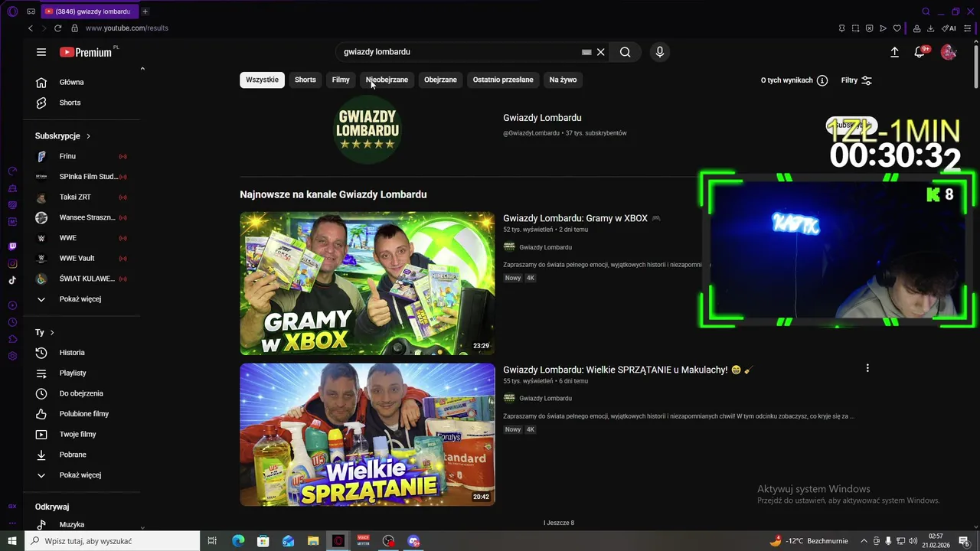The width and height of the screenshot is (980, 551).
Task: Start voice search with microphone
Action: (x=660, y=52)
